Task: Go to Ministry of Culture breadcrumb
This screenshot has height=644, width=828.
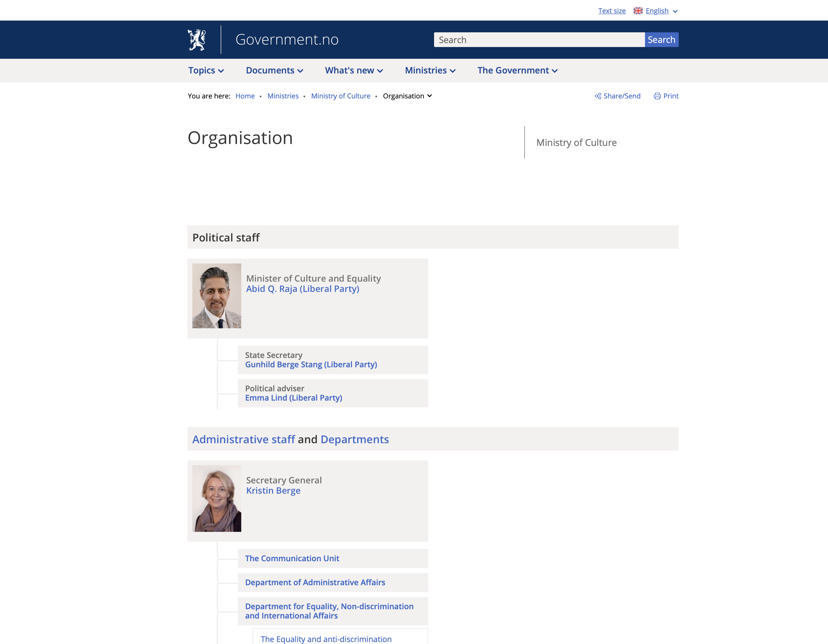Action: tap(340, 96)
